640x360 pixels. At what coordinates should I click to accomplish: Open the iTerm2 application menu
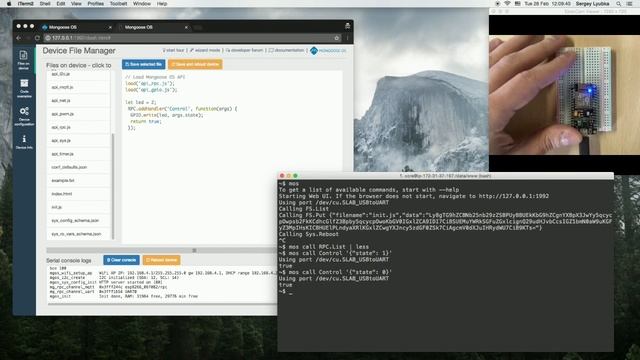point(25,4)
